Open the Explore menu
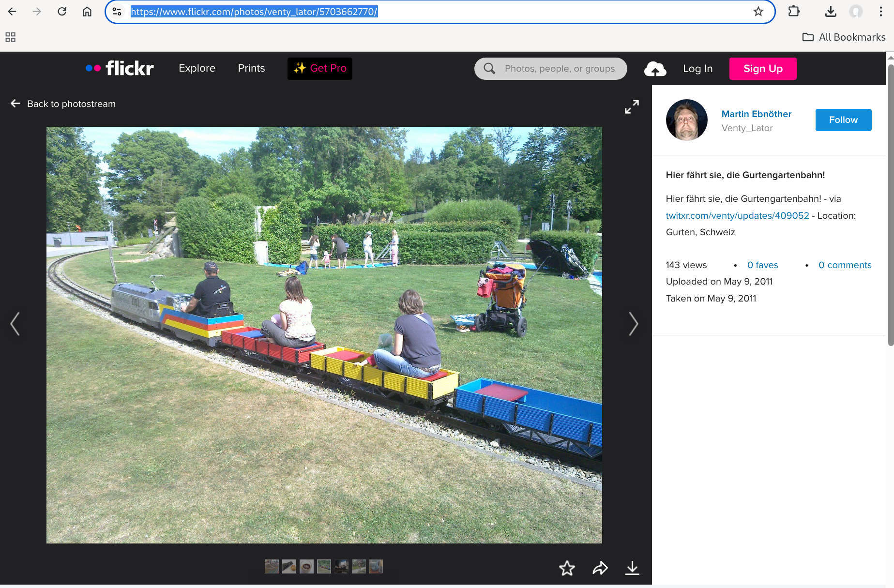Image resolution: width=894 pixels, height=588 pixels. tap(197, 68)
